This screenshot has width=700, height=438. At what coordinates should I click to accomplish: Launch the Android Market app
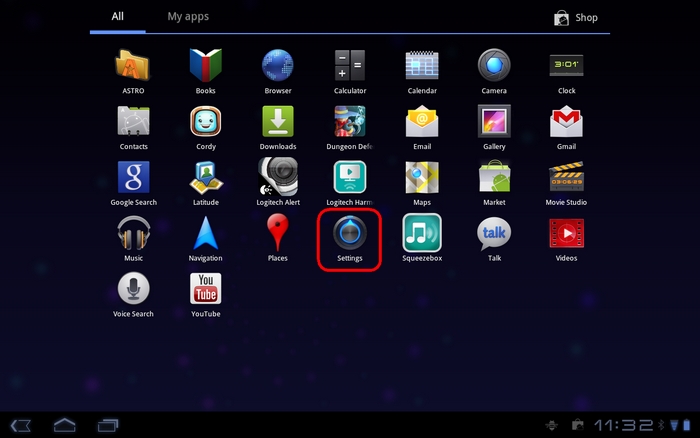coord(494,183)
